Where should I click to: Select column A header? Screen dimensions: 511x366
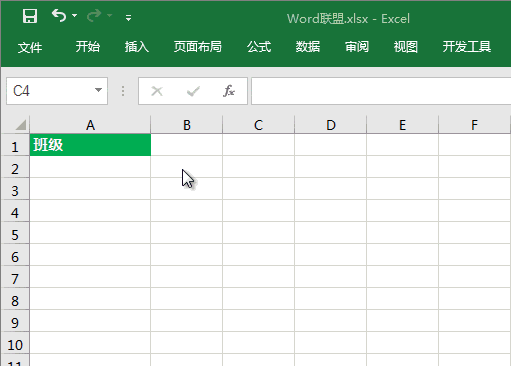pos(90,125)
